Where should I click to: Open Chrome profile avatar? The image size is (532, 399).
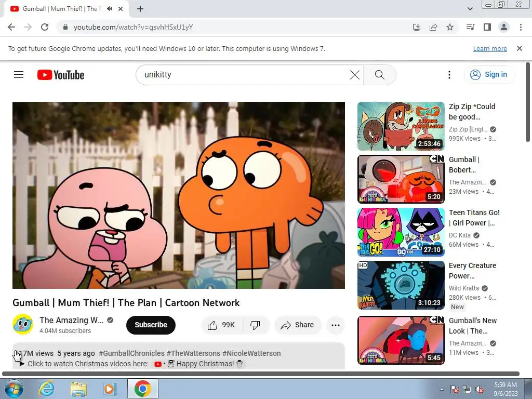504,27
